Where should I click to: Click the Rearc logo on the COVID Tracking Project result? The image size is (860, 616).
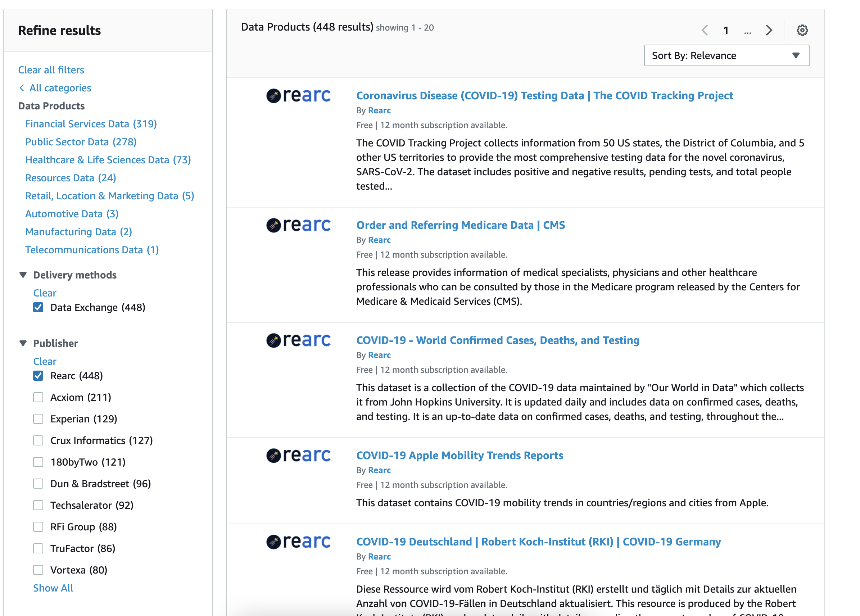(x=299, y=96)
